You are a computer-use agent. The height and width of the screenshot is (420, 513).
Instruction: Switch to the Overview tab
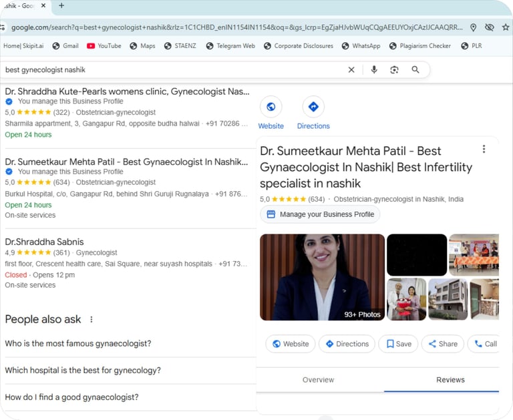tap(319, 380)
